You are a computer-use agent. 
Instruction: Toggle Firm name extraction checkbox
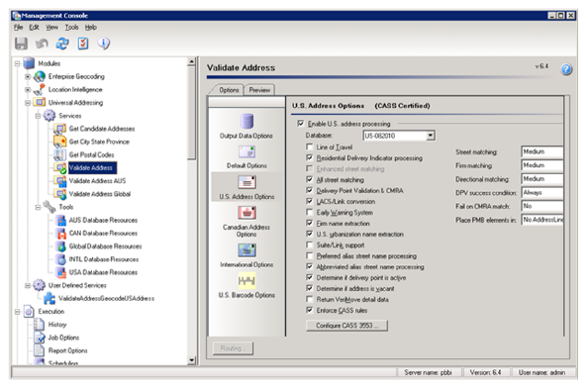[x=309, y=223]
